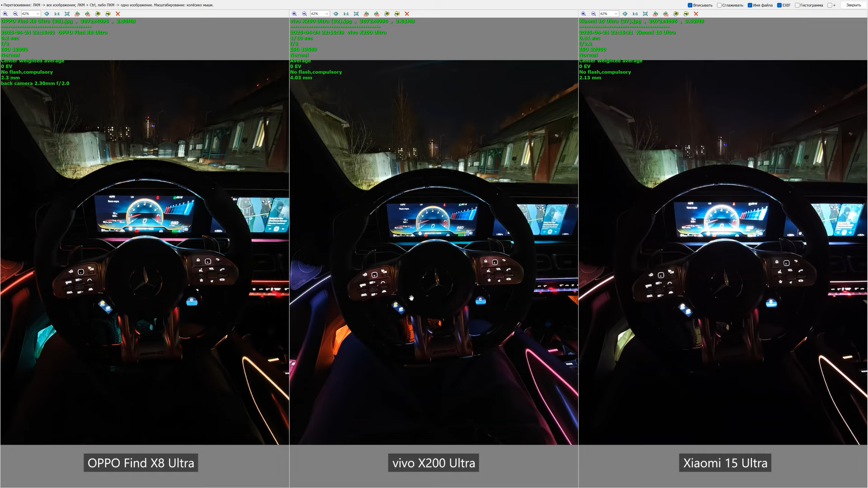Rotate the OPPO image right
The height and width of the screenshot is (488, 868).
87,14
